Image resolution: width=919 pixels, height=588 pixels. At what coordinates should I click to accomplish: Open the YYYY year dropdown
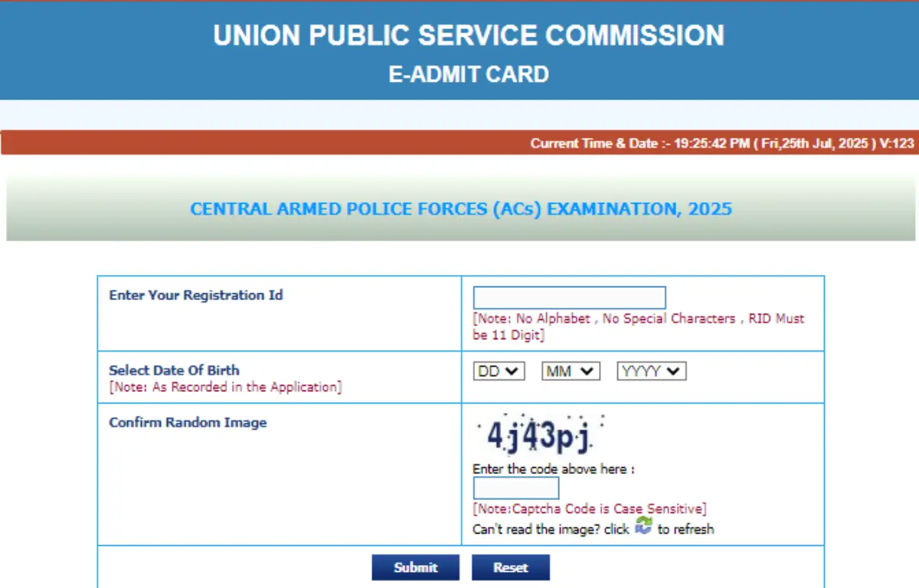click(651, 371)
